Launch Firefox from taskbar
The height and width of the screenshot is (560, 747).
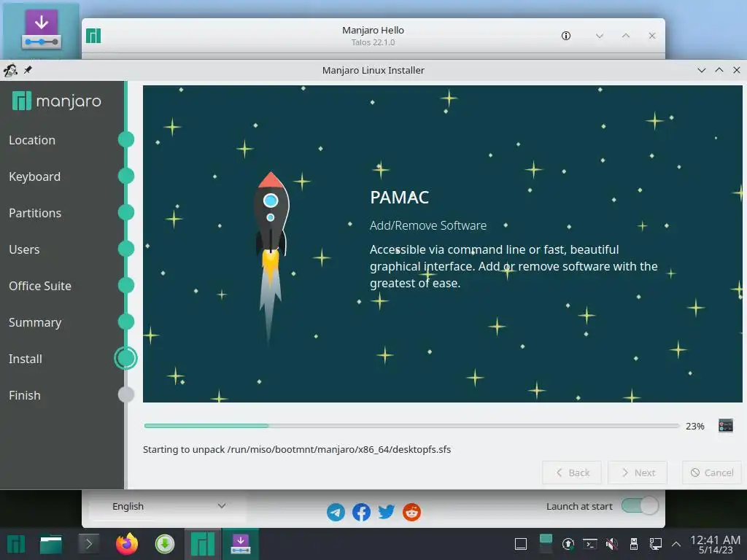coord(127,544)
